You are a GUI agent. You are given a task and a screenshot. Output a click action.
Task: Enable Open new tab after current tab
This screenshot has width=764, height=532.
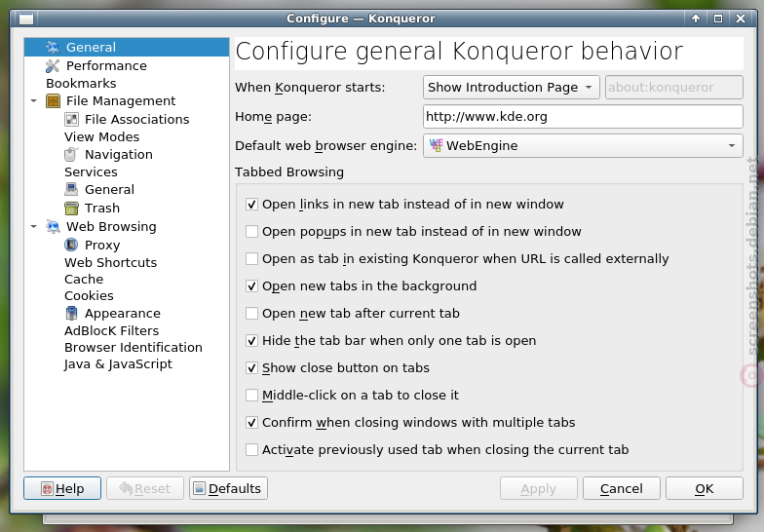[251, 314]
